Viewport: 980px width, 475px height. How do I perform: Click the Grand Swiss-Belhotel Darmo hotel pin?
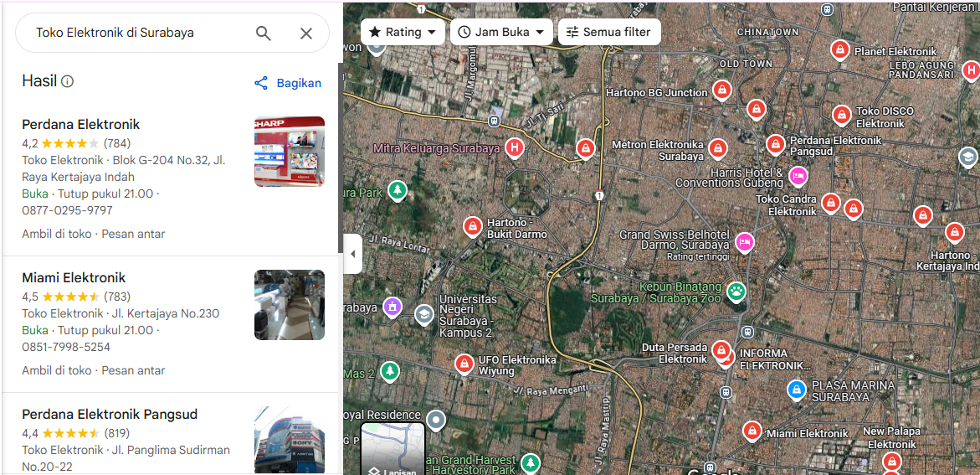tap(744, 241)
